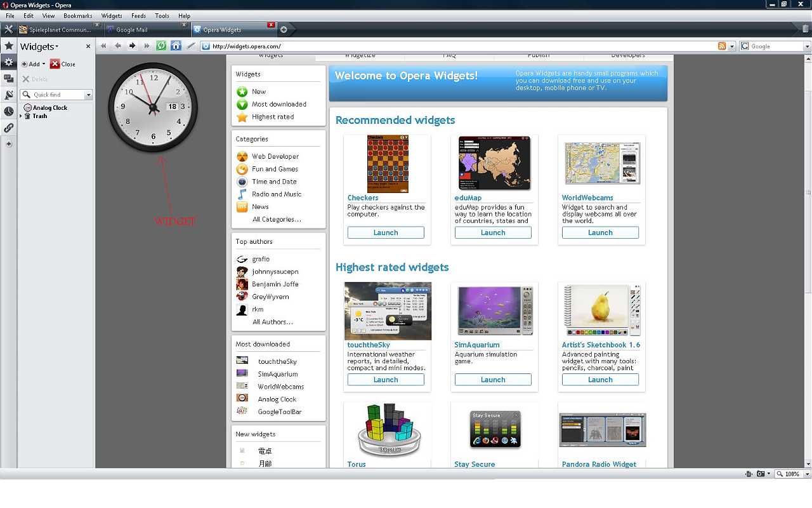Open the Links panel chain icon
This screenshot has width=812, height=508.
tap(9, 128)
